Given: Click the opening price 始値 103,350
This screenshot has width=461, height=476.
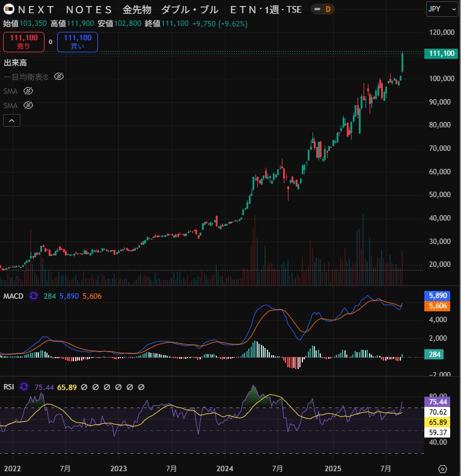Looking at the screenshot, I should pyautogui.click(x=25, y=23).
